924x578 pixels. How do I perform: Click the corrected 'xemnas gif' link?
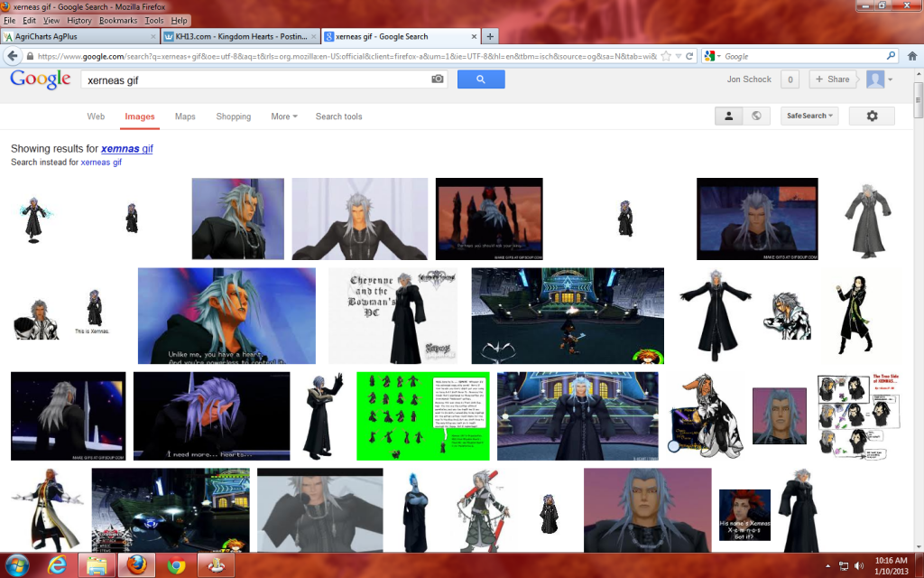coord(126,149)
